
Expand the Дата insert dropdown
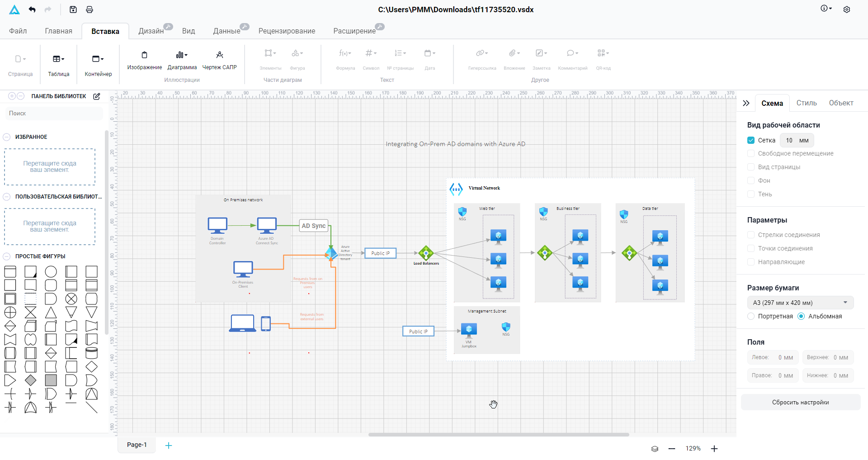pos(435,53)
